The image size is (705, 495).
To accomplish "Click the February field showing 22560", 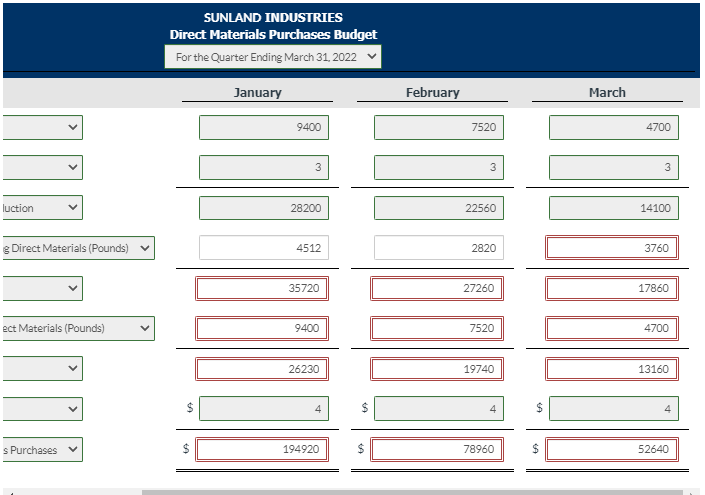I will coord(439,208).
